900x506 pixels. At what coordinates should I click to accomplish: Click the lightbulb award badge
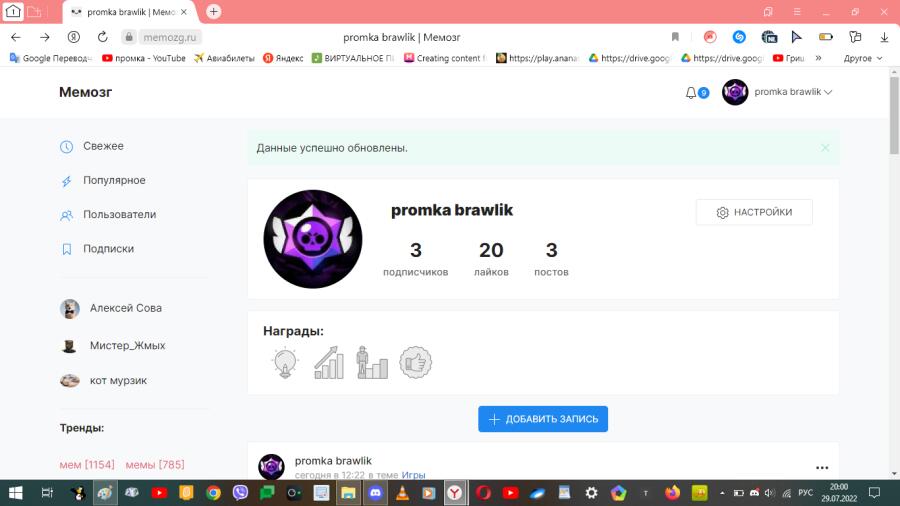pyautogui.click(x=285, y=363)
